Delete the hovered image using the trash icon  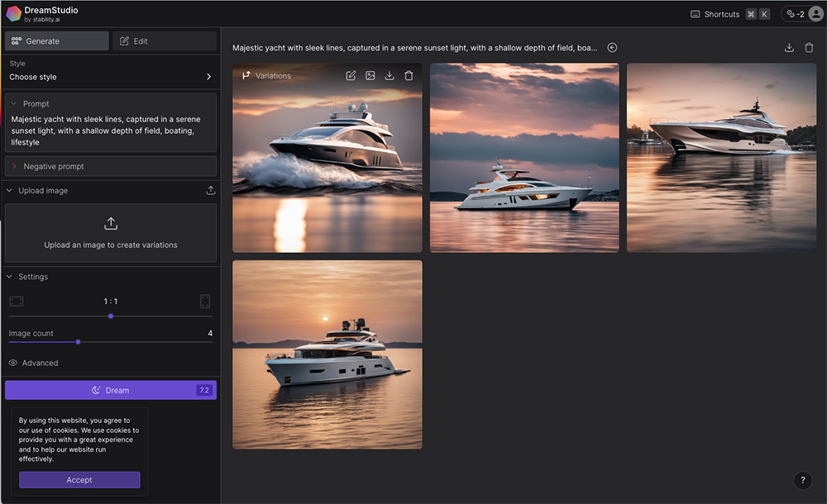(409, 75)
